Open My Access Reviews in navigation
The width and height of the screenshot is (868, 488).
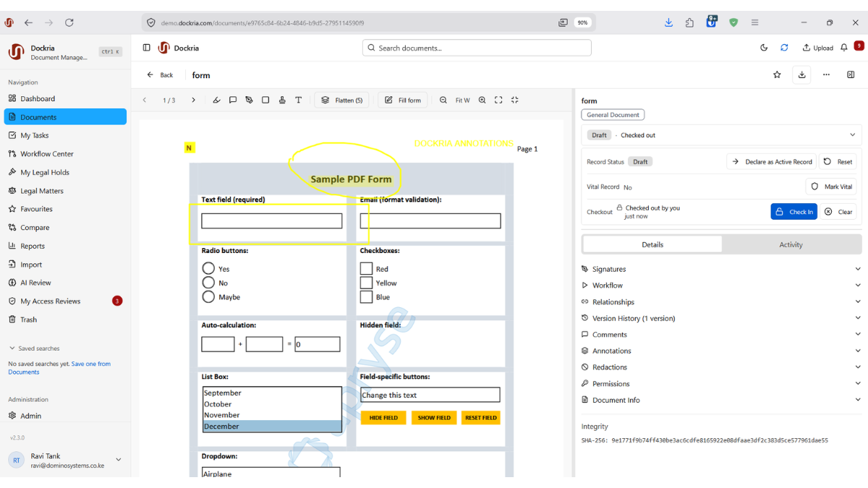click(65, 301)
